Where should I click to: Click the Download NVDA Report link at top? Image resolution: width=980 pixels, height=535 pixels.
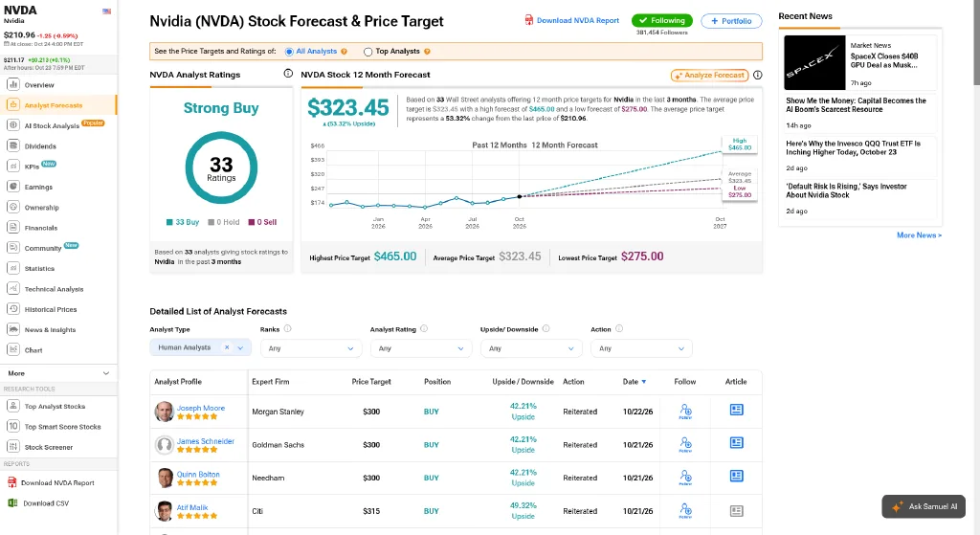point(572,21)
